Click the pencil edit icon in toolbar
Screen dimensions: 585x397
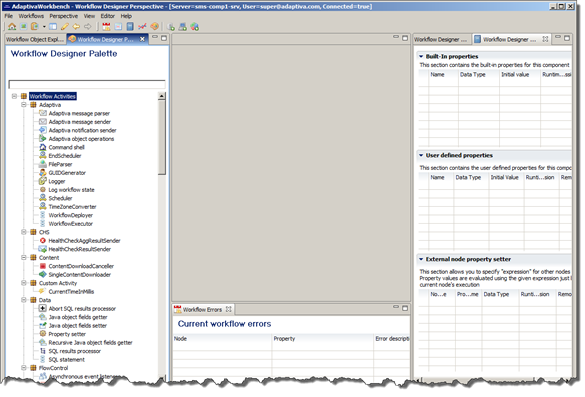[65, 26]
